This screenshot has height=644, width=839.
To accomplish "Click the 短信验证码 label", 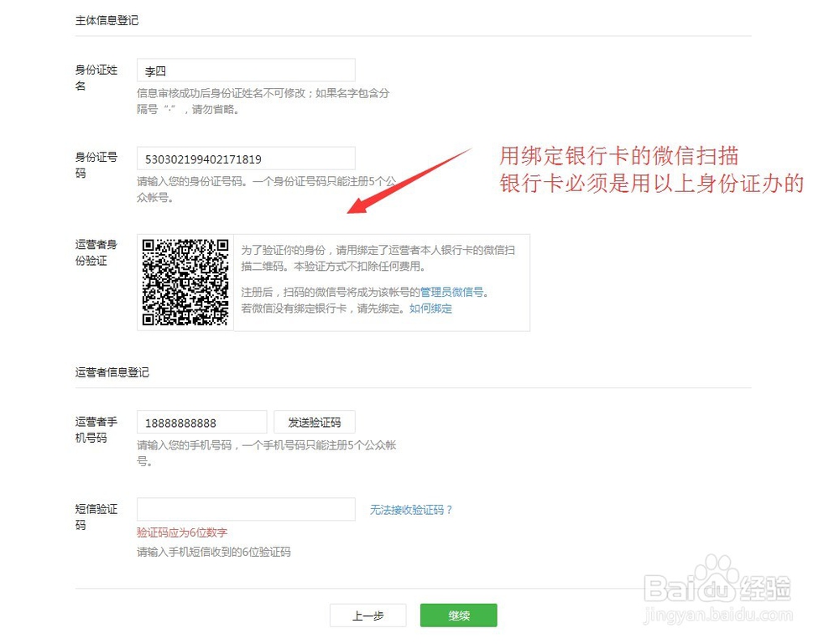I will tap(96, 517).
